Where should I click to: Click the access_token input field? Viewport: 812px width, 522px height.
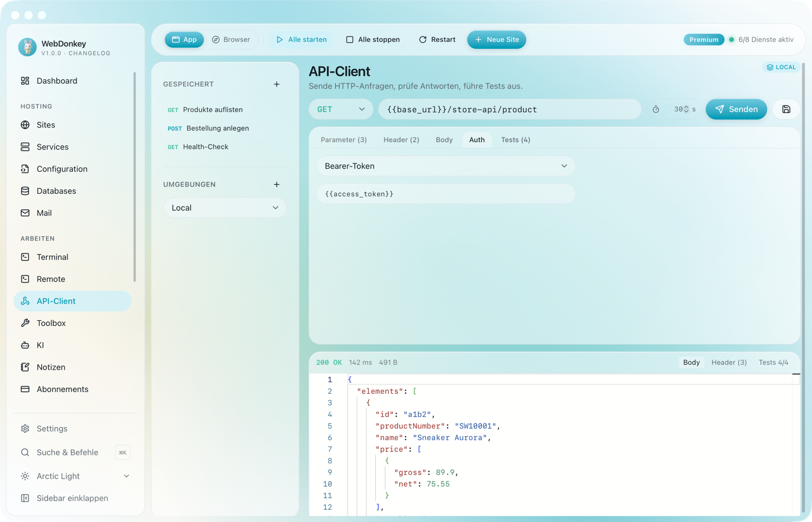point(446,194)
